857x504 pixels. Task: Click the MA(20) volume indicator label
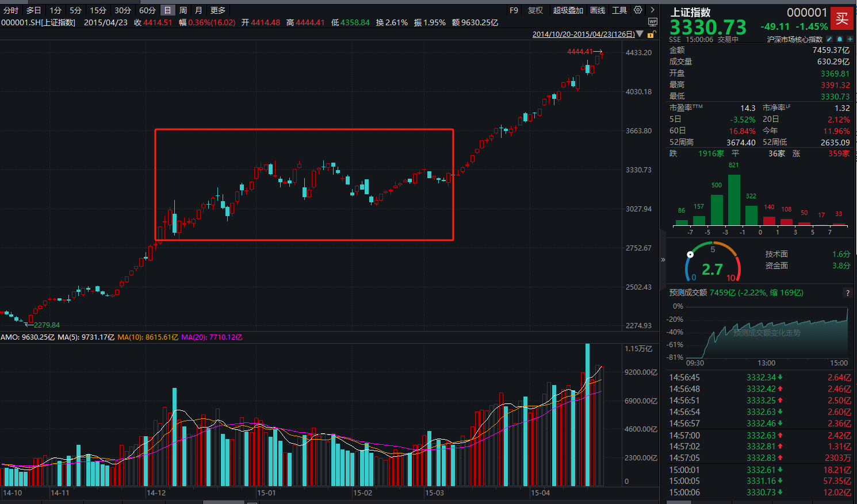point(212,337)
